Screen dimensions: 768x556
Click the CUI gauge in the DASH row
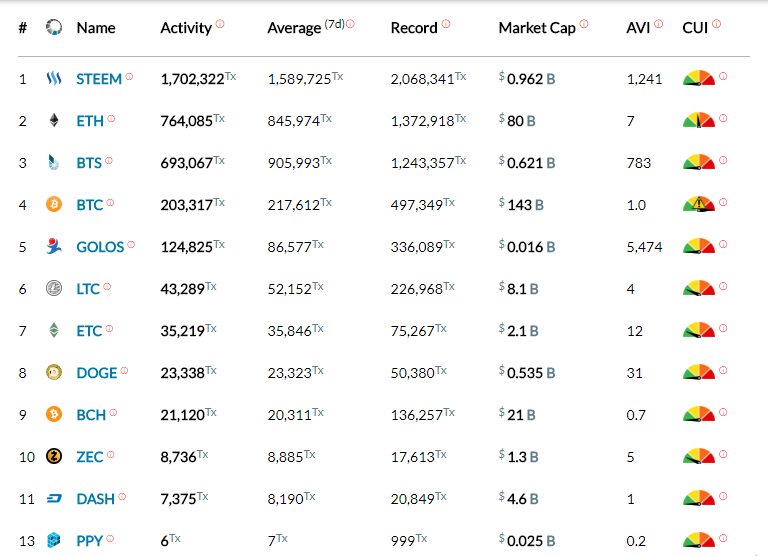(x=699, y=498)
